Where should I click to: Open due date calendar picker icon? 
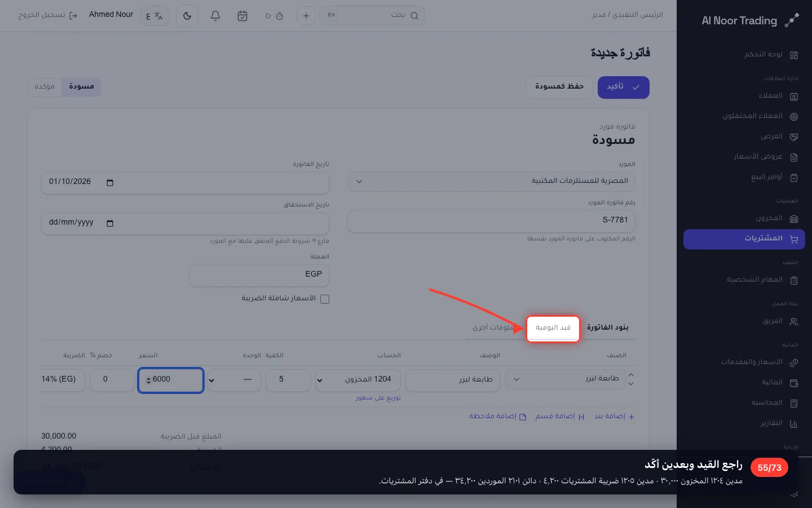pos(110,223)
